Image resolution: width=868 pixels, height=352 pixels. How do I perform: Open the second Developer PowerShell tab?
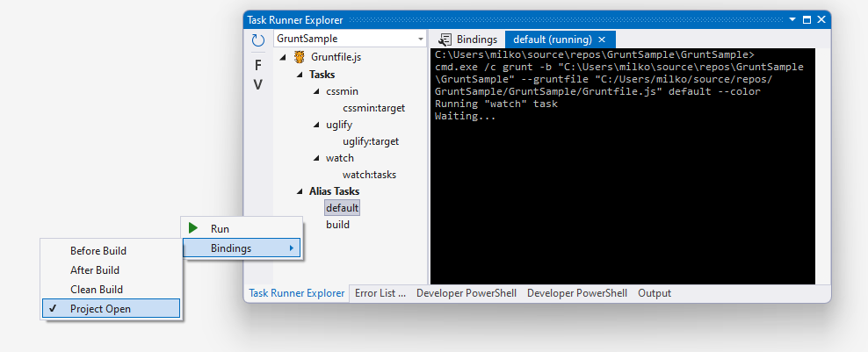click(x=577, y=293)
